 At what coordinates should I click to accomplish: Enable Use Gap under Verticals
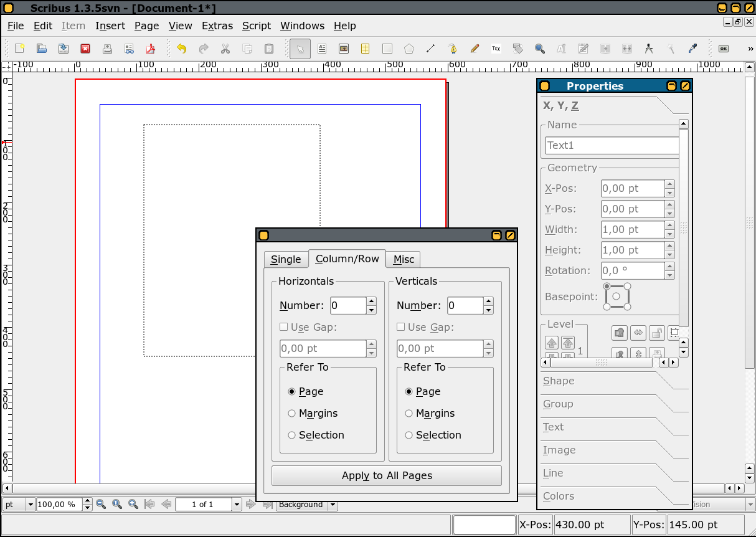(400, 327)
